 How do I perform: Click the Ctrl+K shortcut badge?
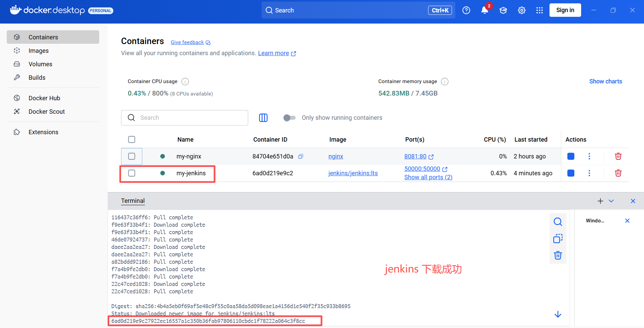(x=440, y=10)
